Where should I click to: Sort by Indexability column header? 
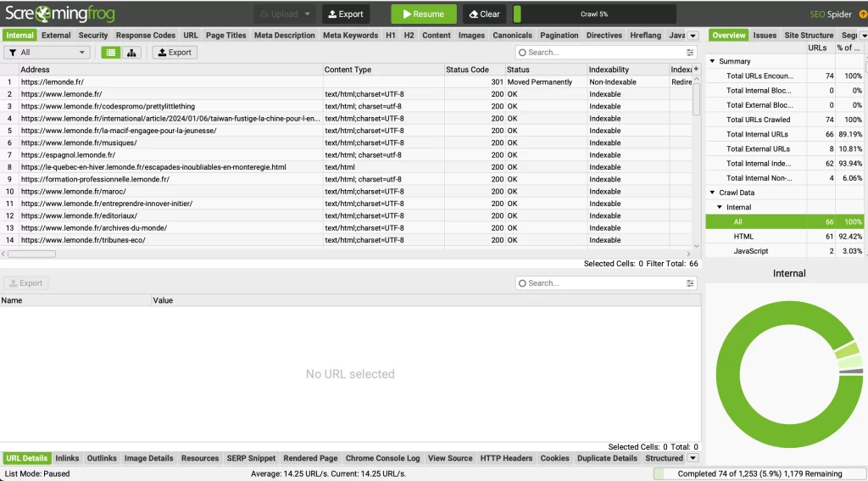(x=628, y=70)
